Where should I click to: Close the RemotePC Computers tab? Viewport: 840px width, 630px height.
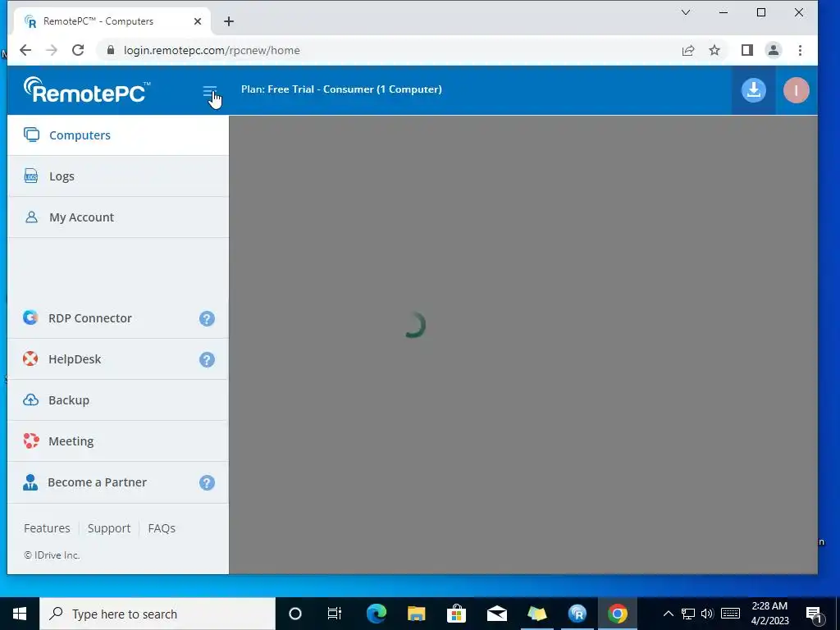click(x=198, y=21)
